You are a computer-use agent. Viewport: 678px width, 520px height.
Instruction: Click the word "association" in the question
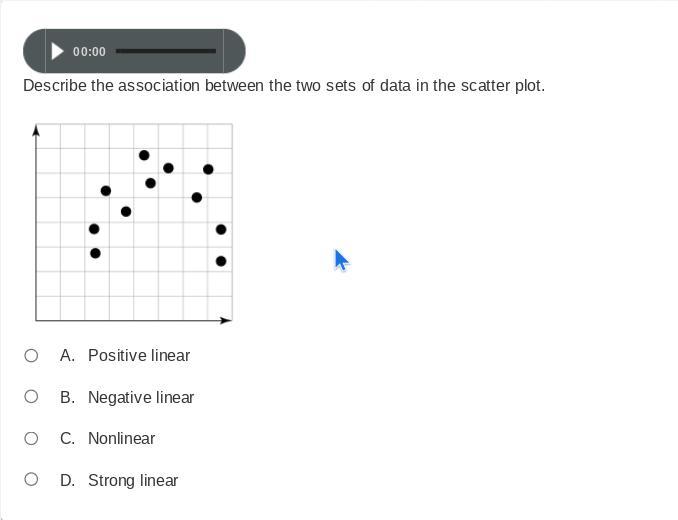[x=159, y=86]
